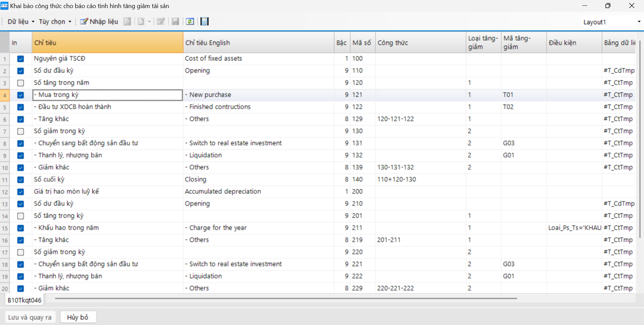Open the Tùy chọn dropdown menu
Viewport: 644px width, 325px height.
[55, 22]
